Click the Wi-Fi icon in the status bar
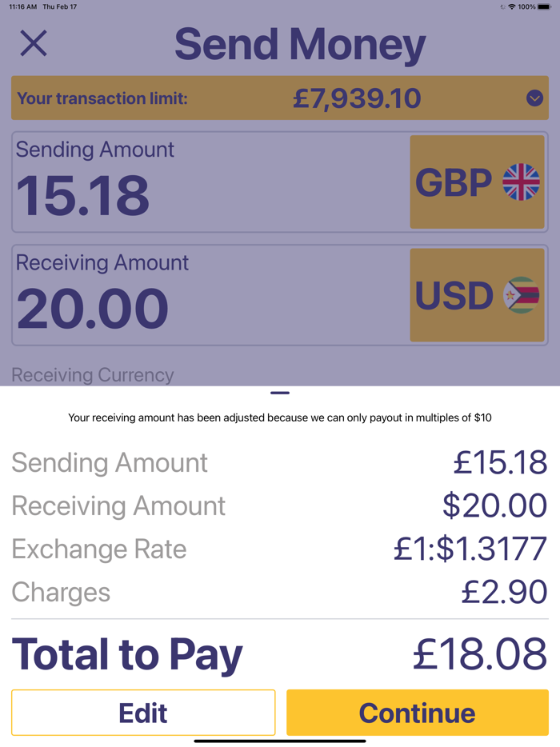 512,6
